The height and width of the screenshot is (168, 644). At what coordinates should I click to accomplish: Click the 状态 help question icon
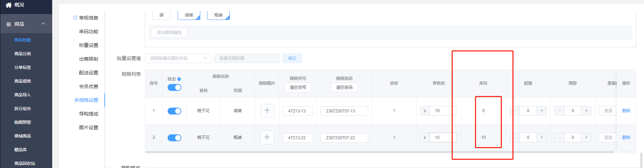tap(179, 79)
